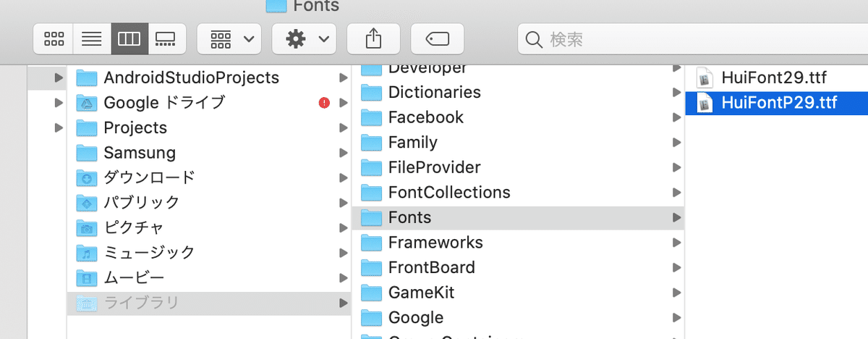Select the Fonts folder row

pyautogui.click(x=518, y=217)
